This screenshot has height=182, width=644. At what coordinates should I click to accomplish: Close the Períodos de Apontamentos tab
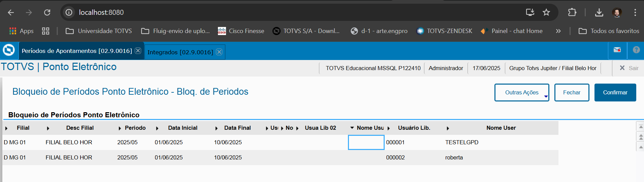138,51
